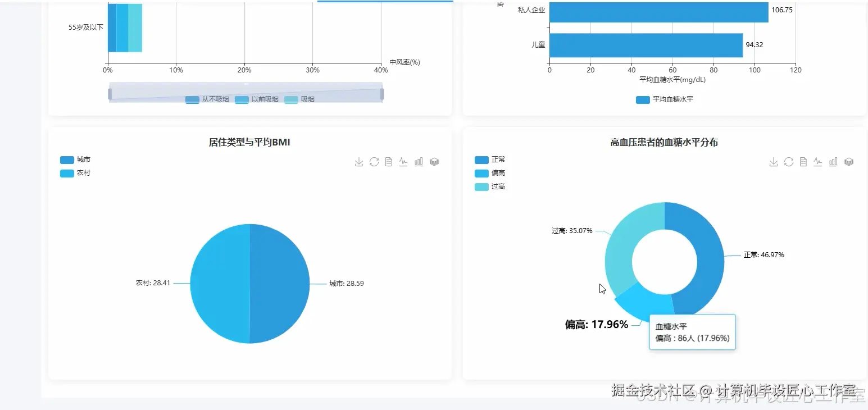Adjust the data zoom slider under the stroke chart
Viewport: 868px width, 410px height.
246,92
